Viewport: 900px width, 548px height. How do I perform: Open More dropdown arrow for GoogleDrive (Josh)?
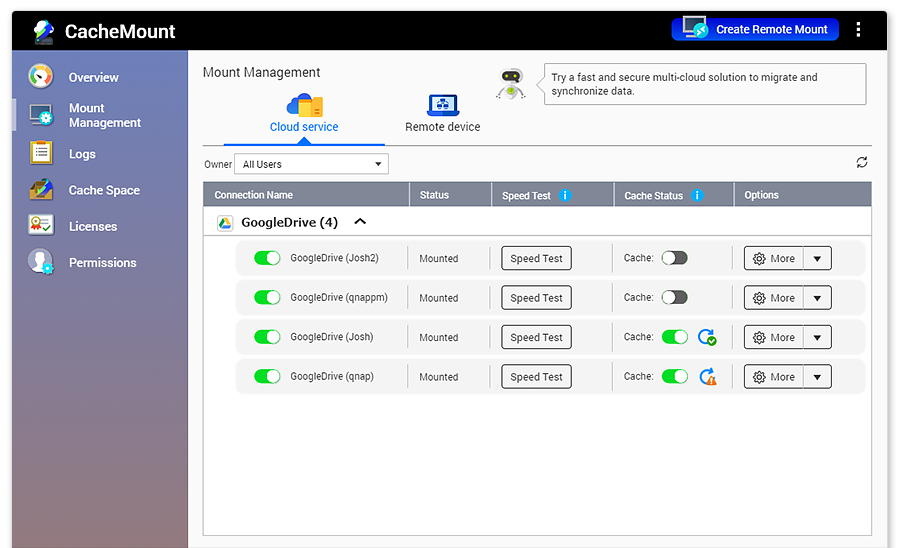click(x=817, y=338)
